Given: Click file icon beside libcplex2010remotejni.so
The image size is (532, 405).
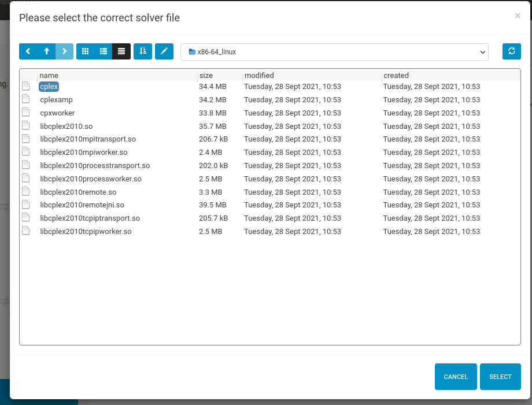Looking at the screenshot, I should pos(26,204).
